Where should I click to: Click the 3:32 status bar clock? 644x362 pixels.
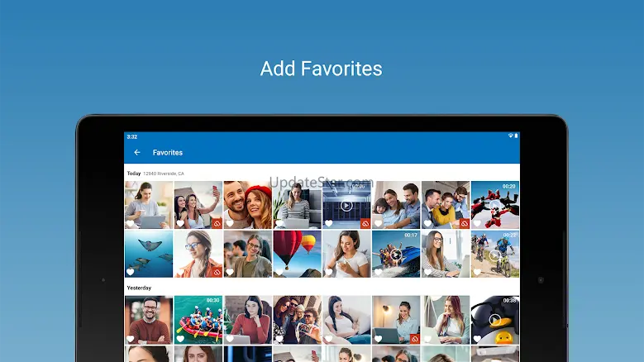(131, 136)
